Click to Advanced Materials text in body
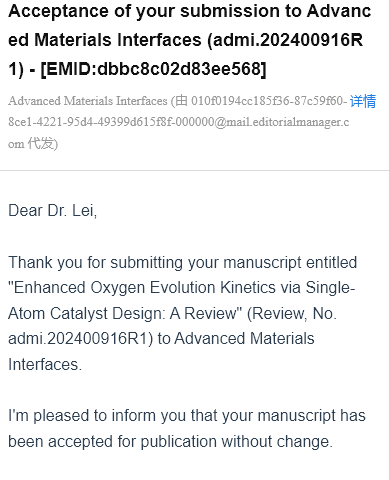Image resolution: width=389 pixels, height=480 pixels. pos(236,339)
